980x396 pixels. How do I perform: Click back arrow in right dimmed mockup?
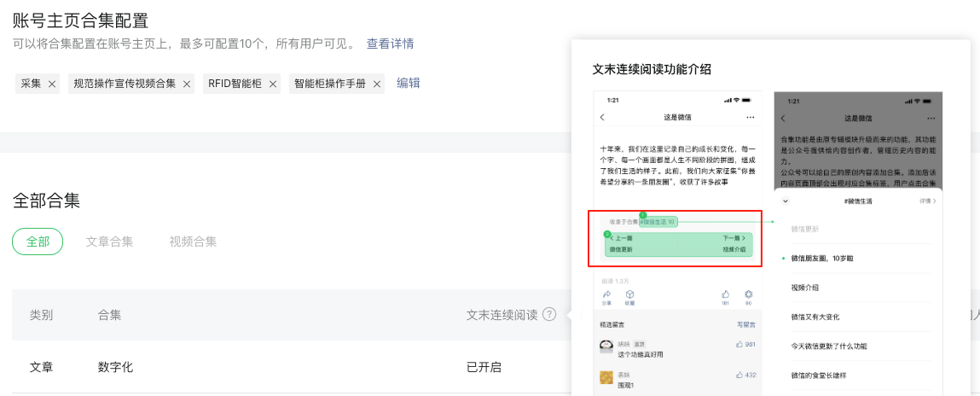coord(782,118)
